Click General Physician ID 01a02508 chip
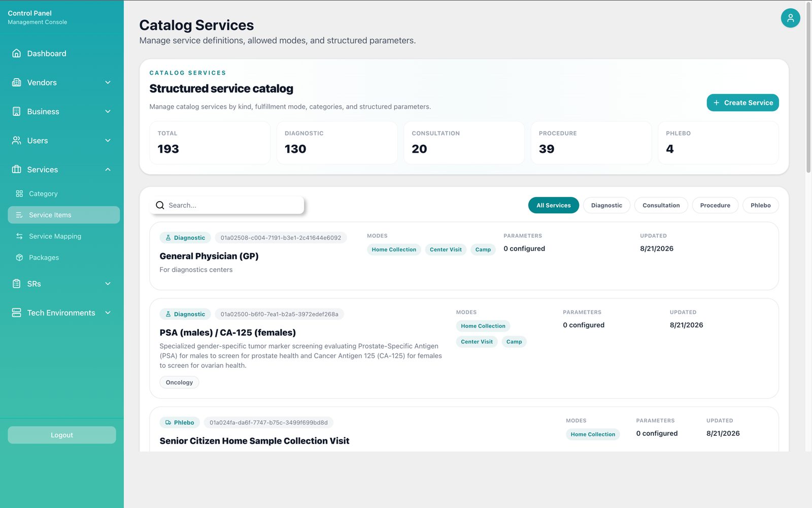812x508 pixels. click(x=281, y=238)
